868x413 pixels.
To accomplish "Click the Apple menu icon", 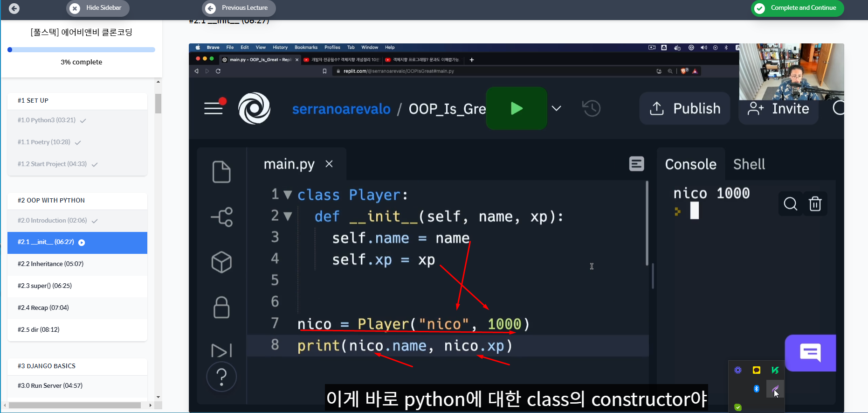I will 198,48.
